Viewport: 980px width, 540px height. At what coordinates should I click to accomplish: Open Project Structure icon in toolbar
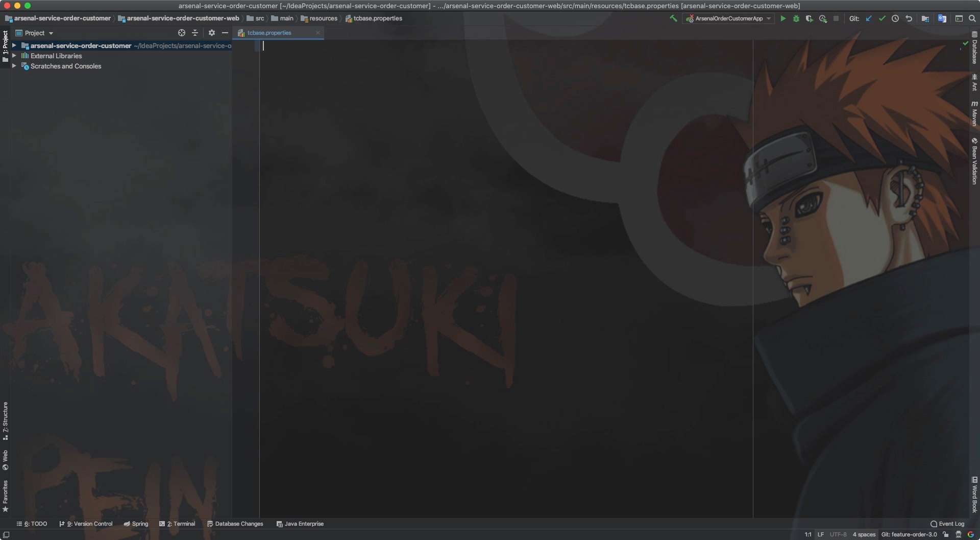pyautogui.click(x=925, y=18)
